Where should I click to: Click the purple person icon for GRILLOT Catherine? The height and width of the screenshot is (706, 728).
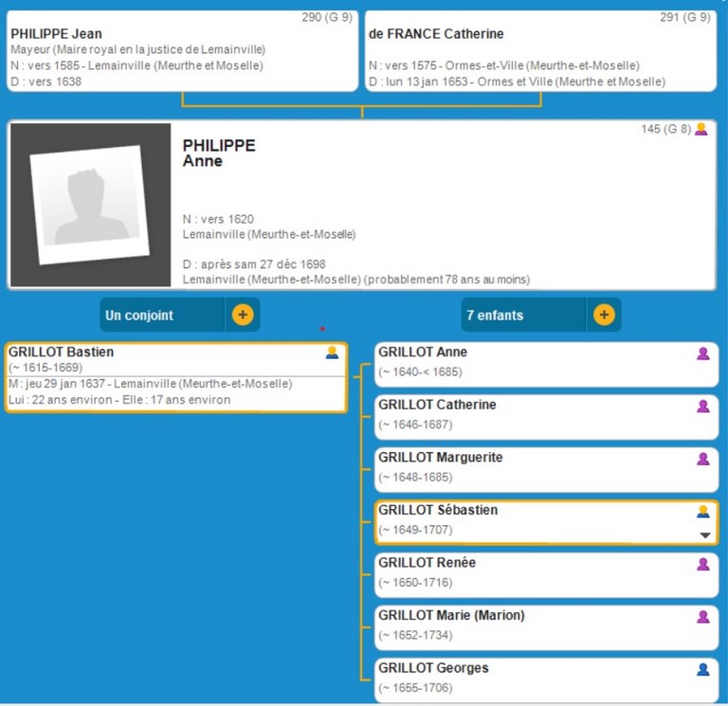pos(703,406)
